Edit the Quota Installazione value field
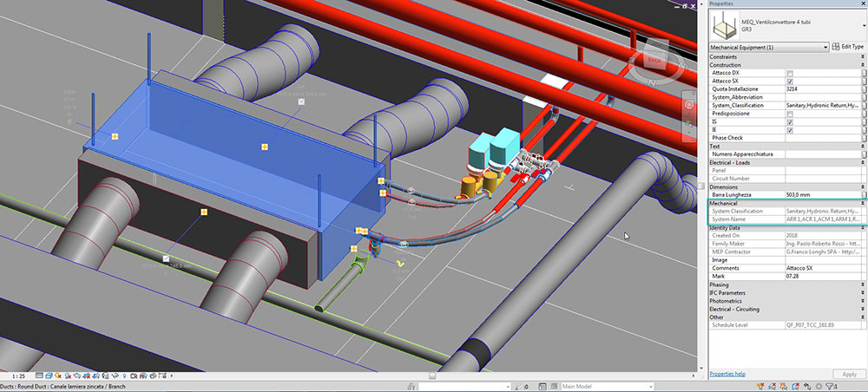Screen dimensions: 868x392 point(822,89)
